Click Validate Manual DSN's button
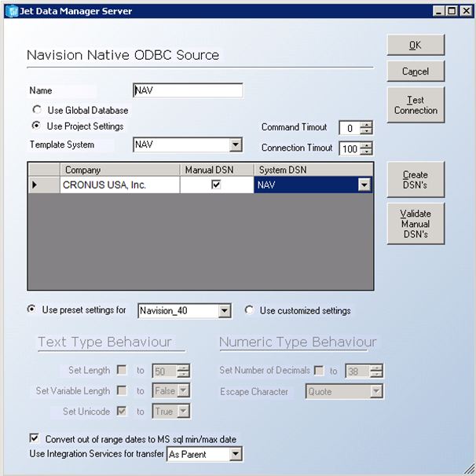The width and height of the screenshot is (476, 476). [x=416, y=224]
